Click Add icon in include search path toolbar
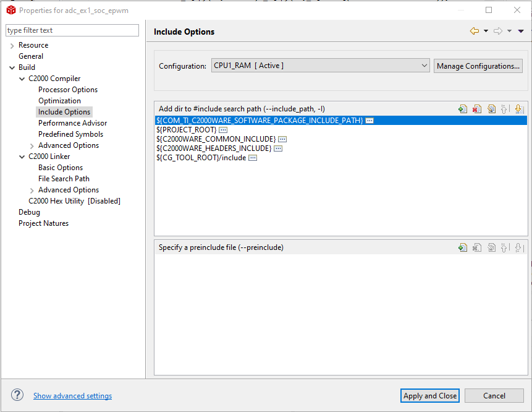 [x=463, y=109]
